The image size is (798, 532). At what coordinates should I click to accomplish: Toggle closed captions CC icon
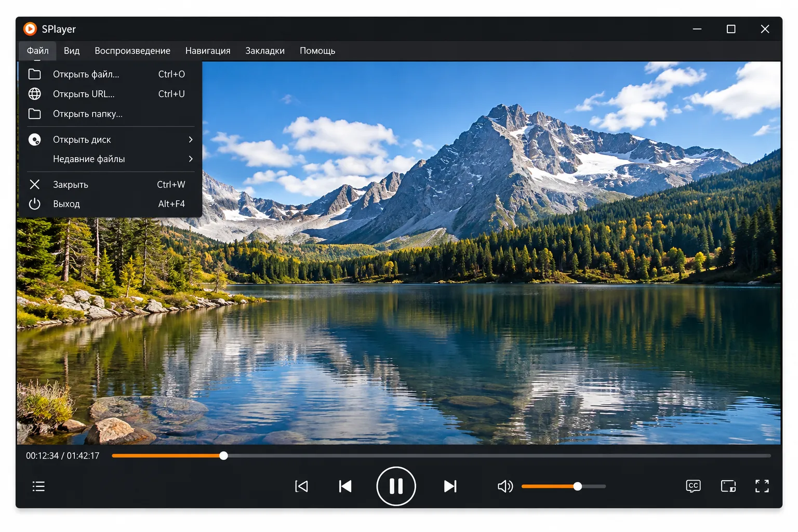click(x=693, y=486)
